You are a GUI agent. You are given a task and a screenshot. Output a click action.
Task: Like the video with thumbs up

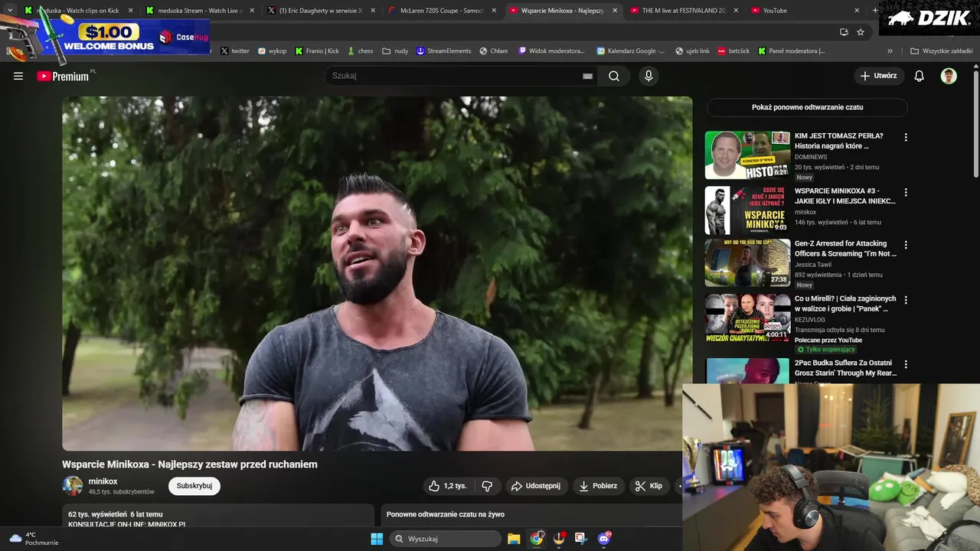pos(448,486)
